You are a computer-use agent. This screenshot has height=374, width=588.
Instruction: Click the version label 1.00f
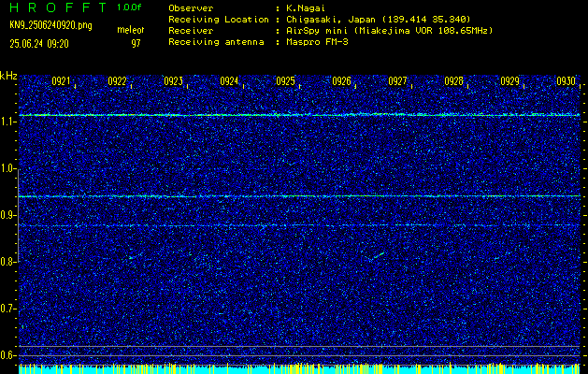(x=129, y=7)
